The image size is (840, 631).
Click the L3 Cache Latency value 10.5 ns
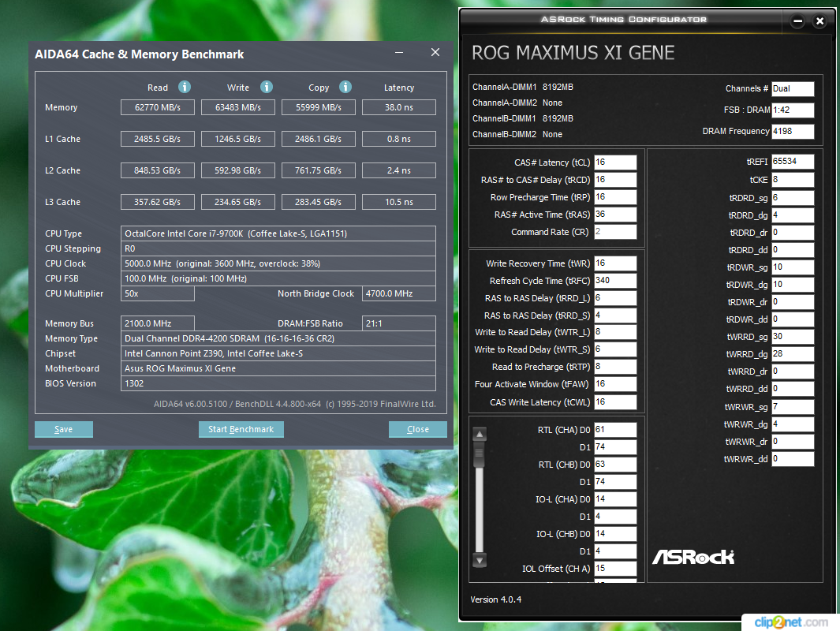coord(399,202)
